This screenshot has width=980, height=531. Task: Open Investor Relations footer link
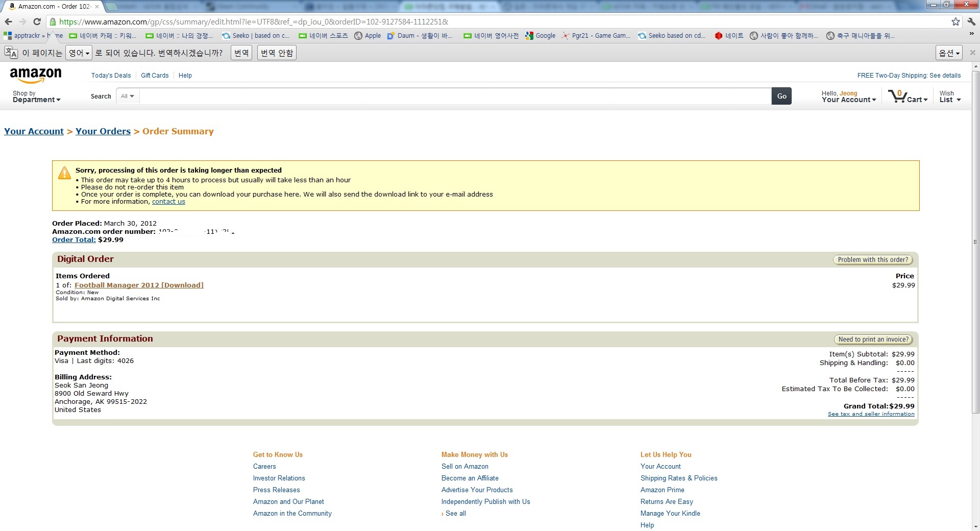pos(279,478)
